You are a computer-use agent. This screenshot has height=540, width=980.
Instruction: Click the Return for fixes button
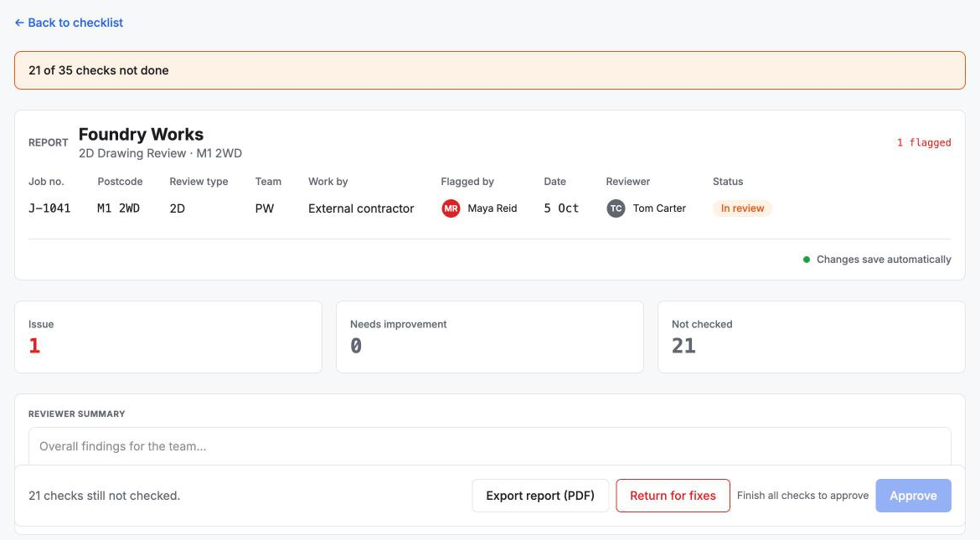(673, 496)
